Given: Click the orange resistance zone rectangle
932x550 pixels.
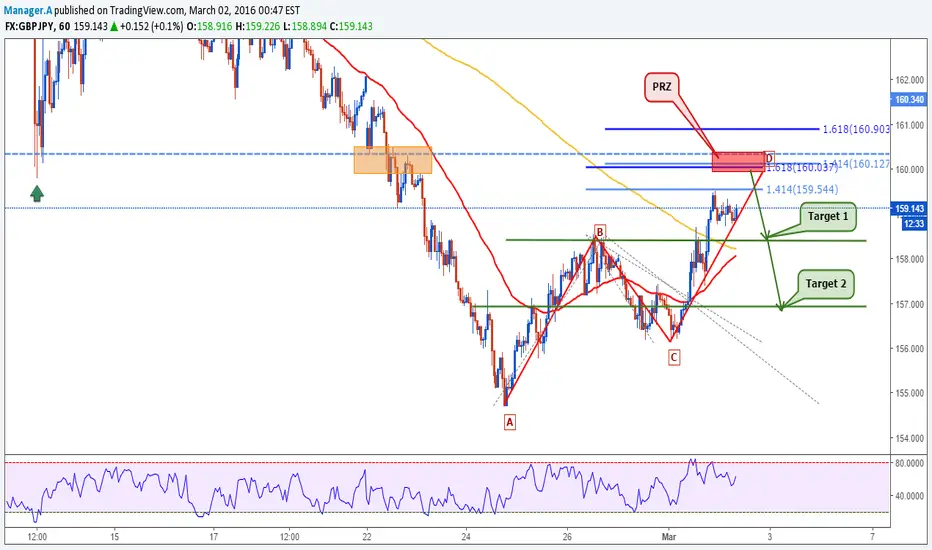Looking at the screenshot, I should pos(393,160).
